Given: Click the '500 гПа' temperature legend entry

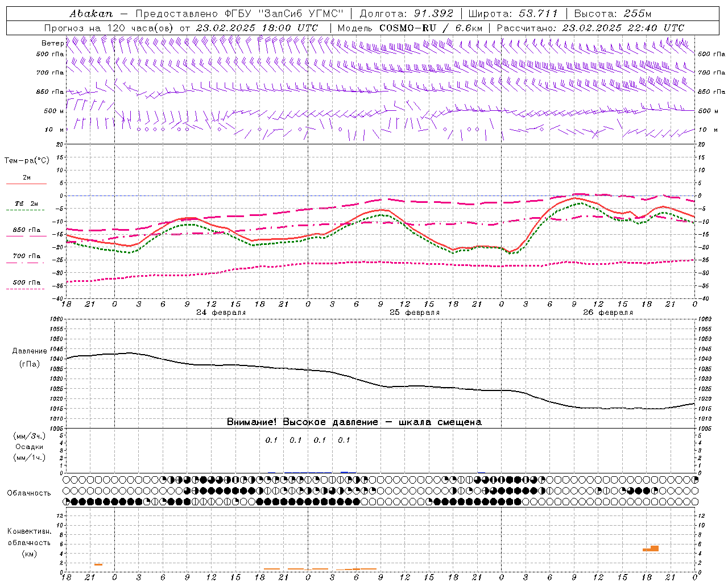Looking at the screenshot, I should tap(27, 282).
